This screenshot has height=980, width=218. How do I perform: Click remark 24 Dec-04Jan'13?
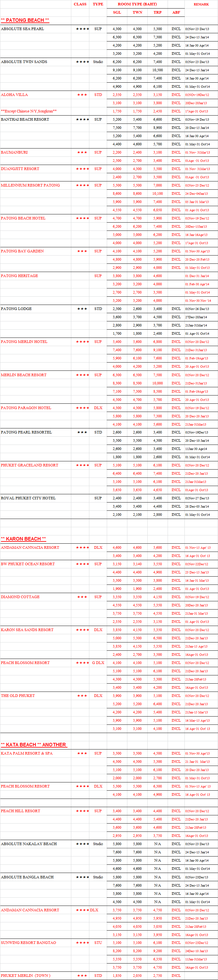point(196,193)
